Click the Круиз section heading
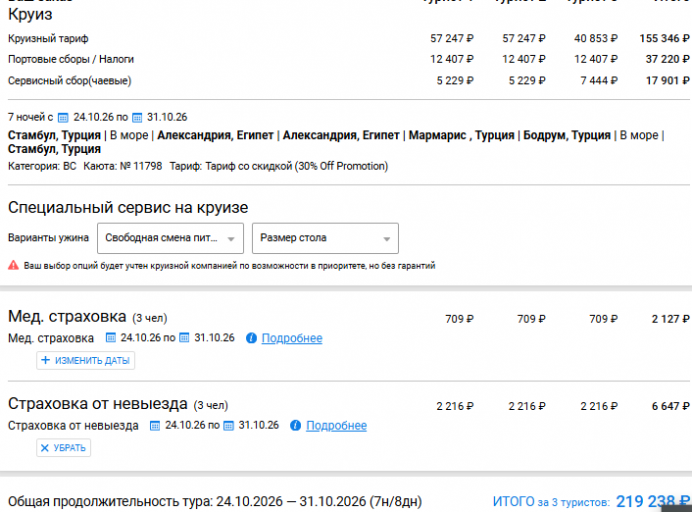 (x=30, y=15)
